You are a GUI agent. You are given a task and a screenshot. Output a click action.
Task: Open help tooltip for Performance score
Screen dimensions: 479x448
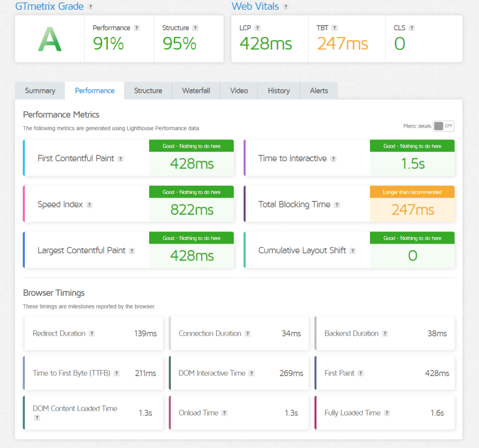137,28
